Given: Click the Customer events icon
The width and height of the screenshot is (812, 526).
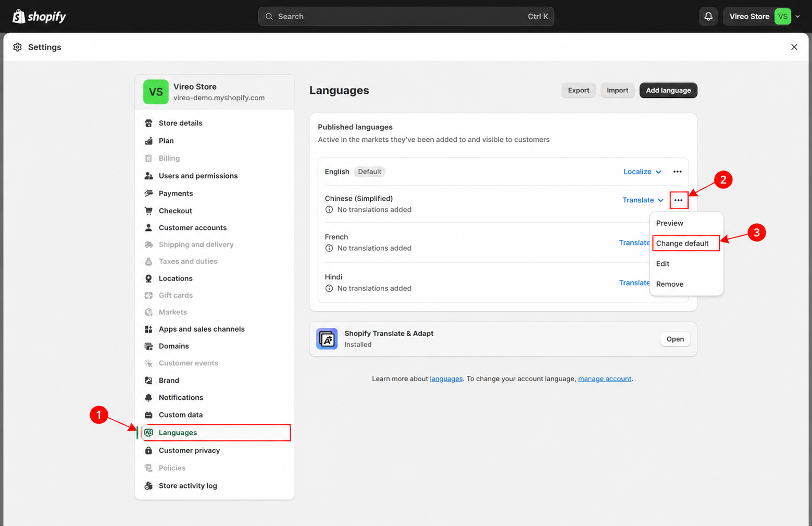Looking at the screenshot, I should [148, 363].
